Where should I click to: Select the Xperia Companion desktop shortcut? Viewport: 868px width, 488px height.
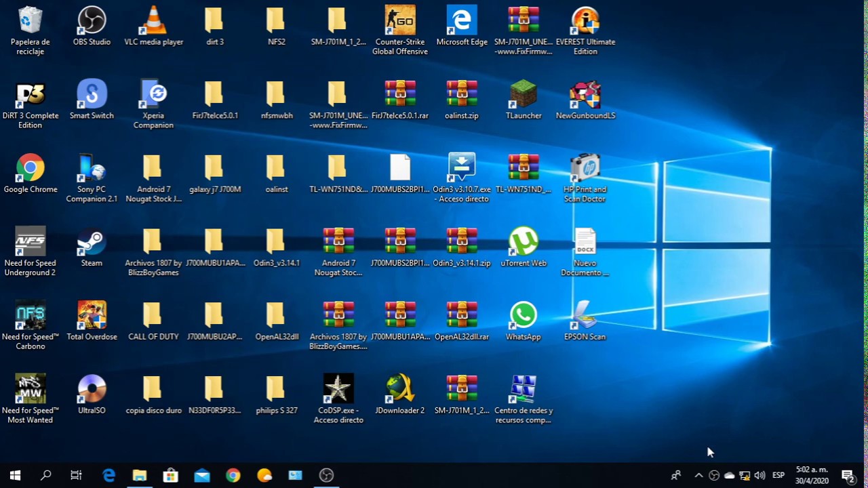point(153,105)
